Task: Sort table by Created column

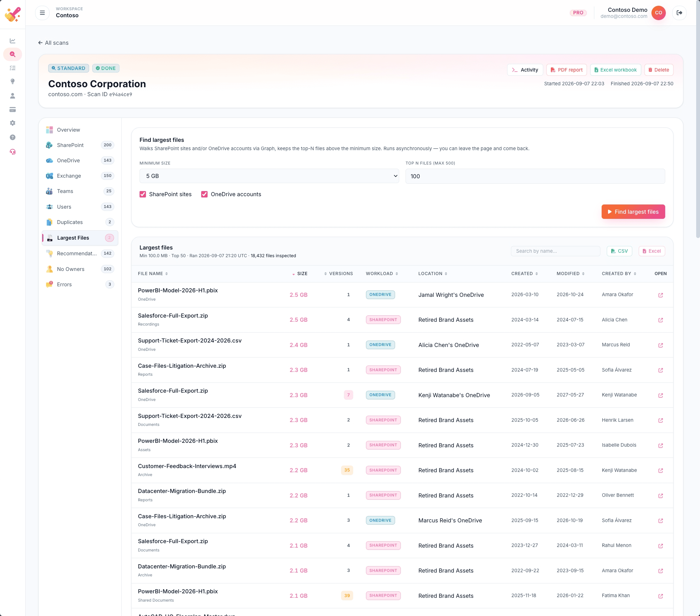Action: (524, 274)
